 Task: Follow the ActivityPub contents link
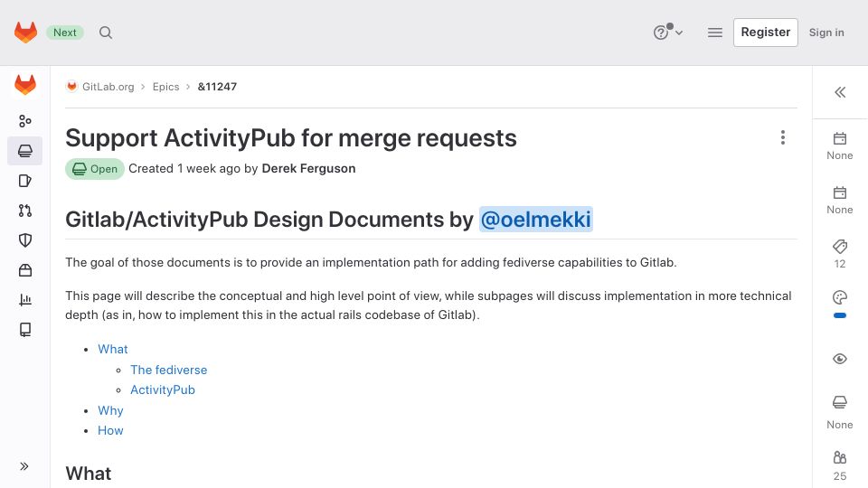tap(163, 390)
